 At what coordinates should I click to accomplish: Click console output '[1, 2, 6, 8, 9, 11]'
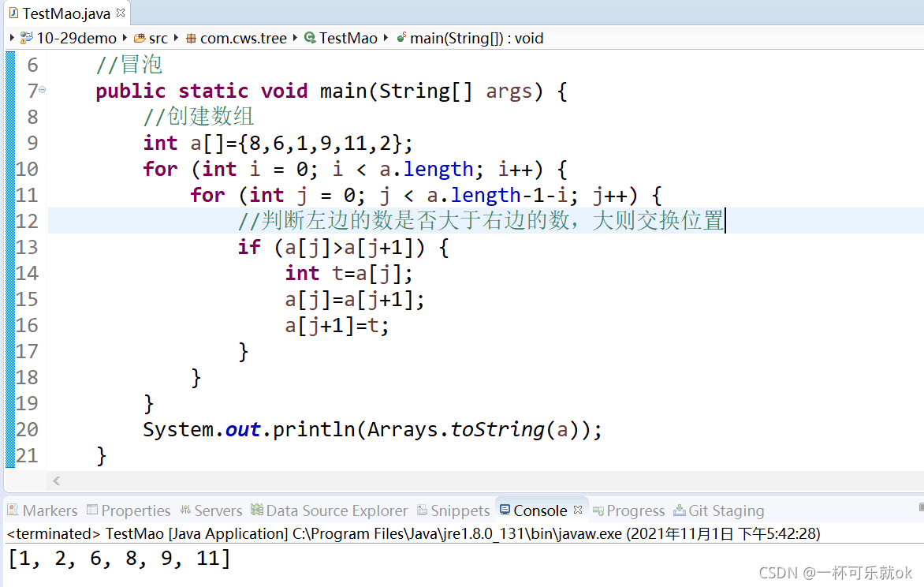(120, 558)
